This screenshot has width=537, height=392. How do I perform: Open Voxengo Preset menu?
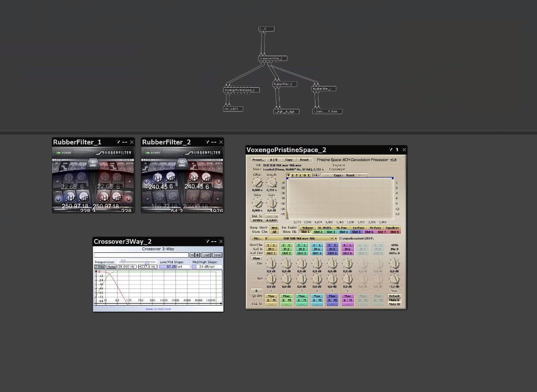(258, 159)
